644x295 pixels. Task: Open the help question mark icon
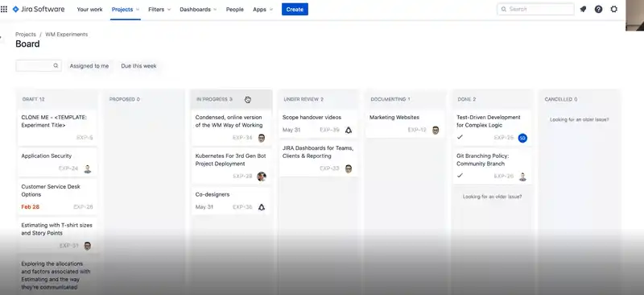pos(598,9)
